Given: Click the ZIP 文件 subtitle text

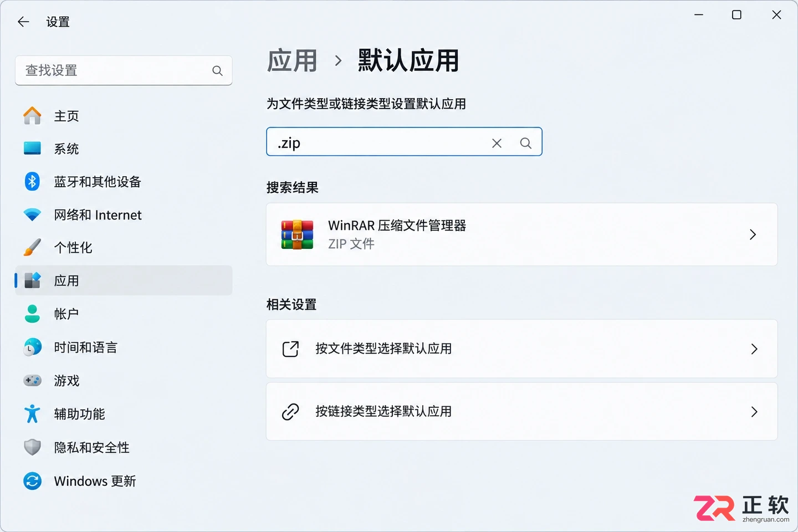Looking at the screenshot, I should [x=351, y=244].
